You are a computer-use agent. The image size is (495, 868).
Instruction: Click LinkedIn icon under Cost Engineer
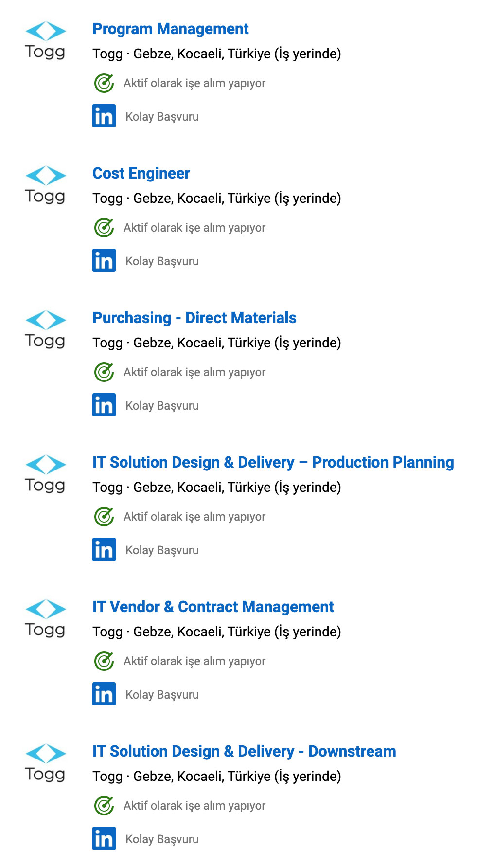click(104, 260)
